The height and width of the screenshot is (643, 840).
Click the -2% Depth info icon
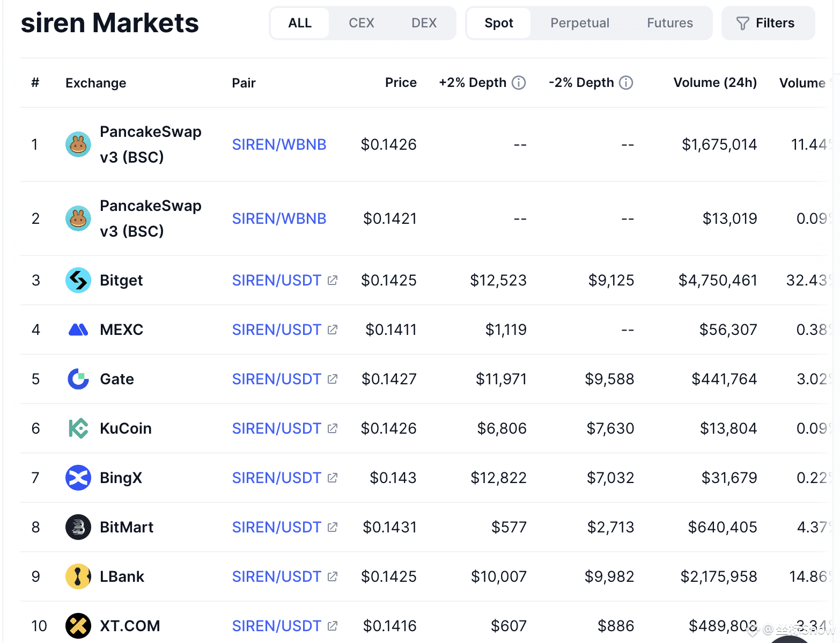(x=626, y=83)
